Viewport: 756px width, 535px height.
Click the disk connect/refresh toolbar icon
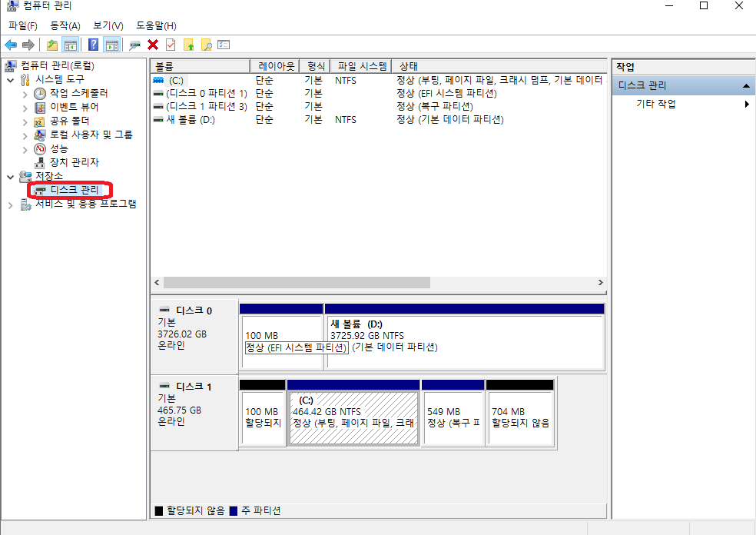134,45
